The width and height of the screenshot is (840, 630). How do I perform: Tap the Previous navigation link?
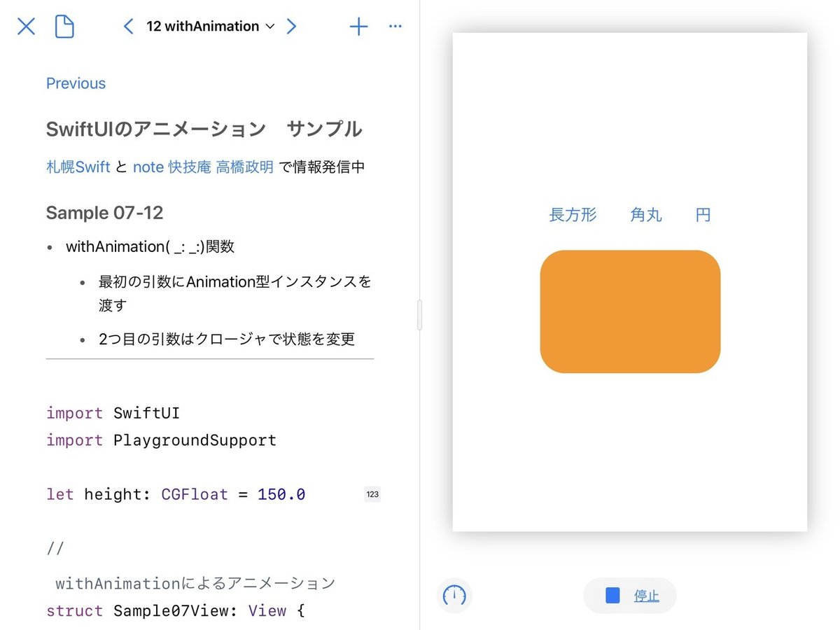click(x=76, y=83)
